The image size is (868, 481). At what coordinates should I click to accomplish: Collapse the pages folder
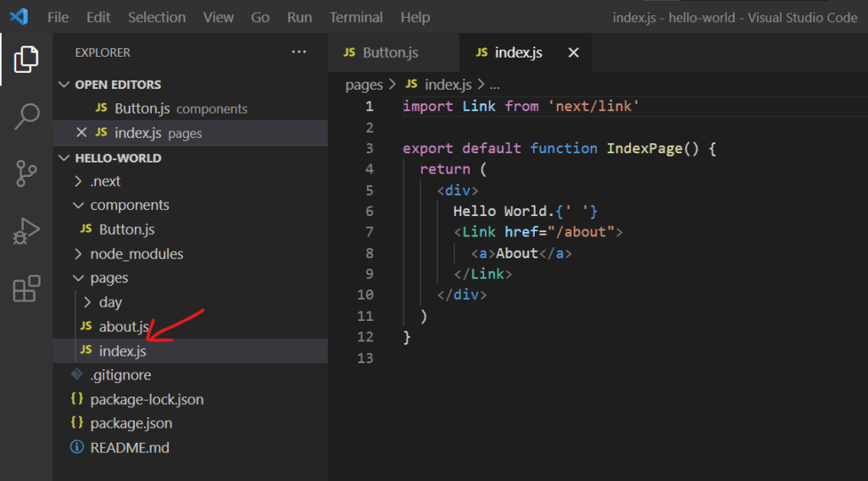[79, 278]
